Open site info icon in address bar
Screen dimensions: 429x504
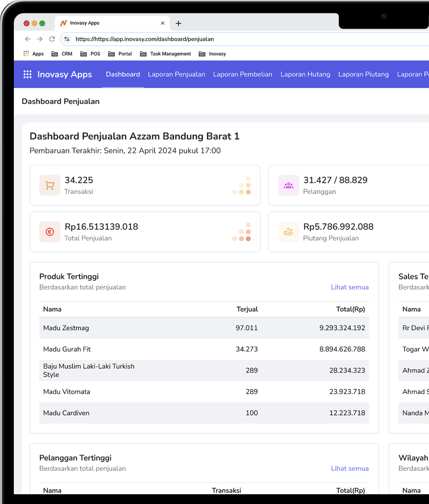pyautogui.click(x=67, y=39)
